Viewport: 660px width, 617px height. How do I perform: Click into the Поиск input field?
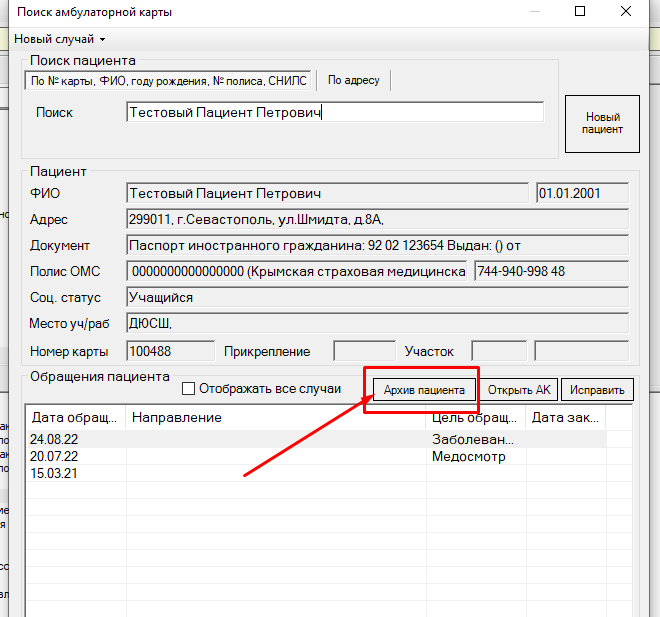[x=335, y=113]
